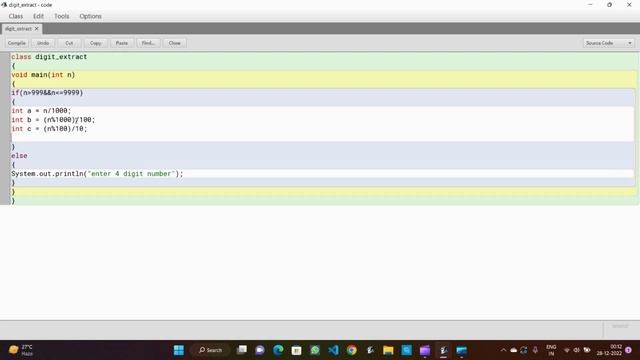The image size is (640, 360).
Task: Launch Microsoft Edge from the taskbar
Action: (x=278, y=350)
